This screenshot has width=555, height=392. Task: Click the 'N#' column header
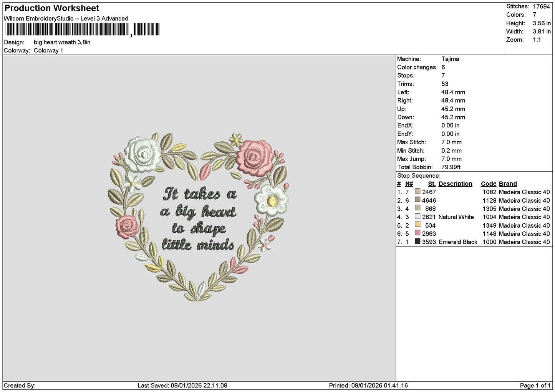409,184
